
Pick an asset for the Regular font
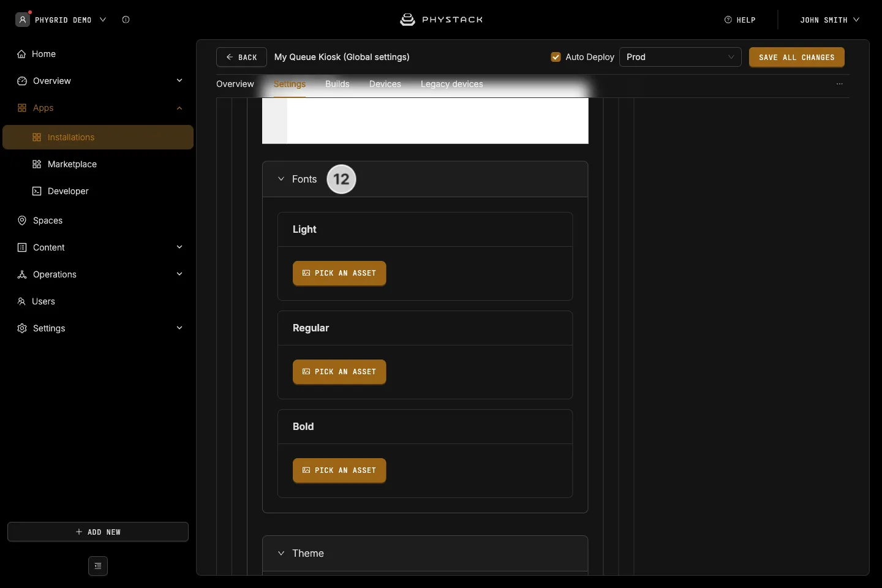click(x=339, y=372)
